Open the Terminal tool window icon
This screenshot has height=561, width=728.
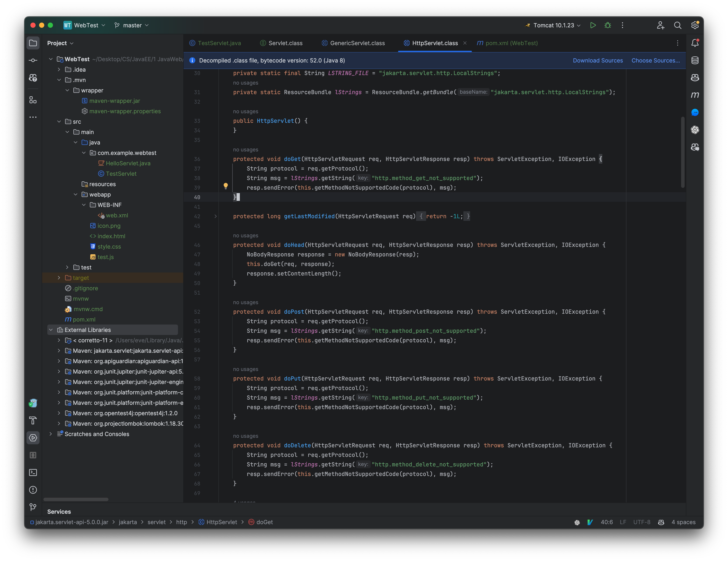[33, 472]
